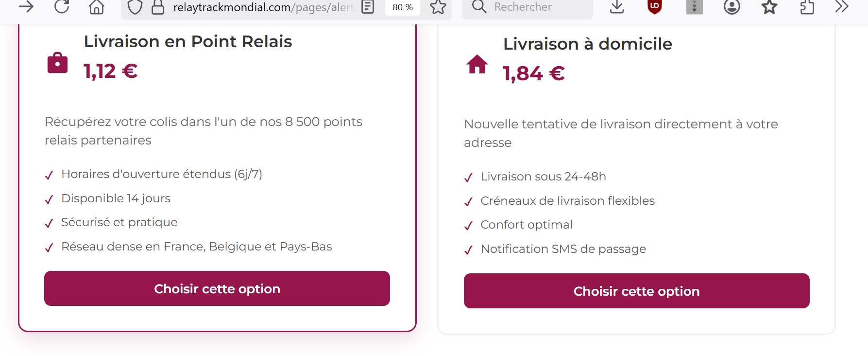The height and width of the screenshot is (356, 868).
Task: Click the browser forward arrow
Action: (x=26, y=7)
